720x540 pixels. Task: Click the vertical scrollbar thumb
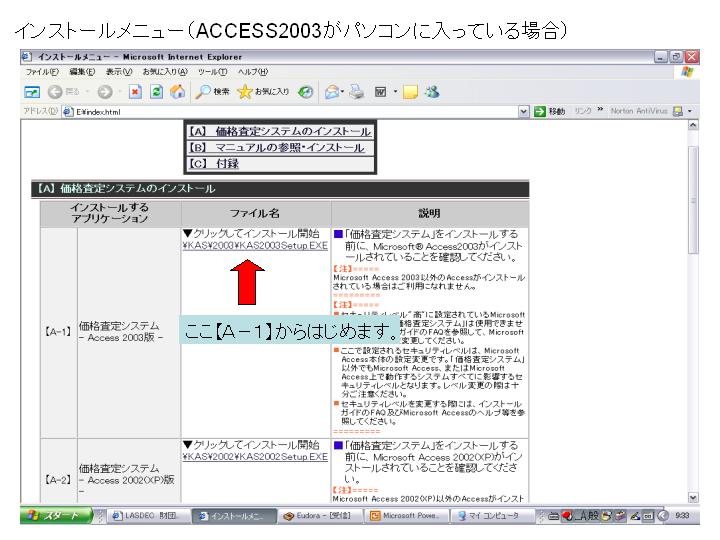pos(693,200)
